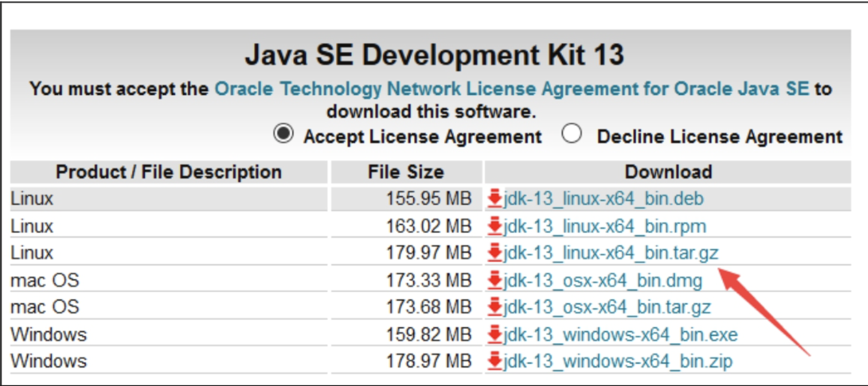Open Oracle Technology Network License Agreement link
The height and width of the screenshot is (386, 868).
[512, 88]
